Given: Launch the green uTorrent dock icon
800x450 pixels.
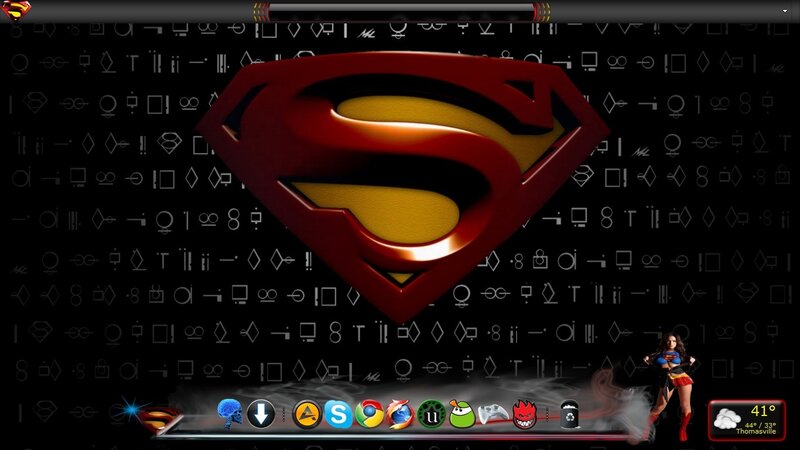Looking at the screenshot, I should coord(432,414).
